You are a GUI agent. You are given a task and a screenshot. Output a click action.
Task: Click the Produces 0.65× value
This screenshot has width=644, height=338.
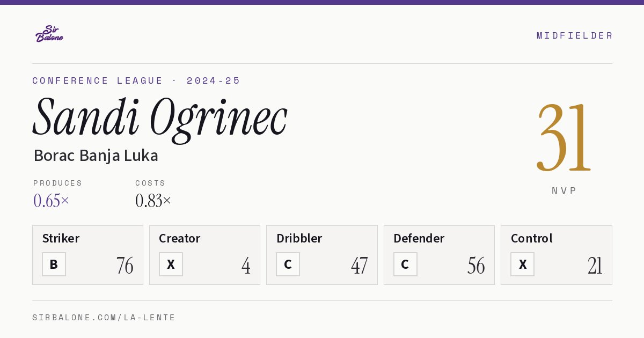tap(51, 201)
